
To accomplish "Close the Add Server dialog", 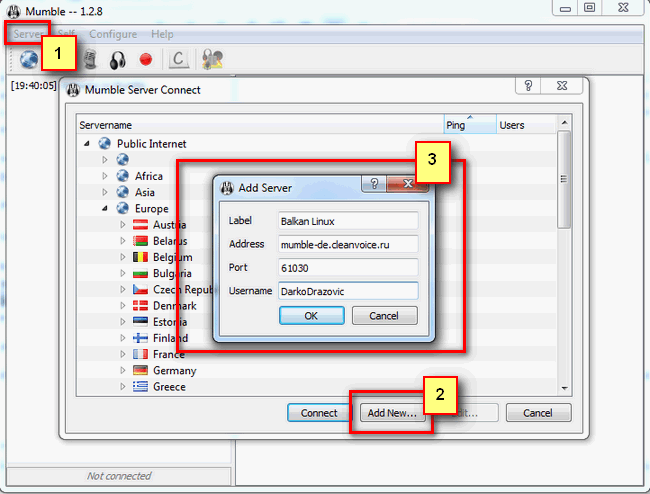I will (x=407, y=183).
